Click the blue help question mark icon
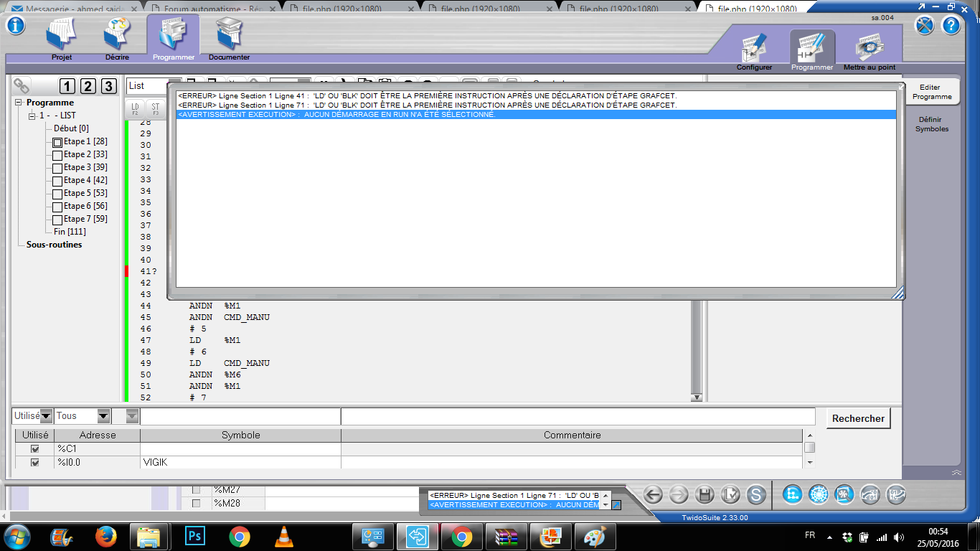 pyautogui.click(x=951, y=25)
